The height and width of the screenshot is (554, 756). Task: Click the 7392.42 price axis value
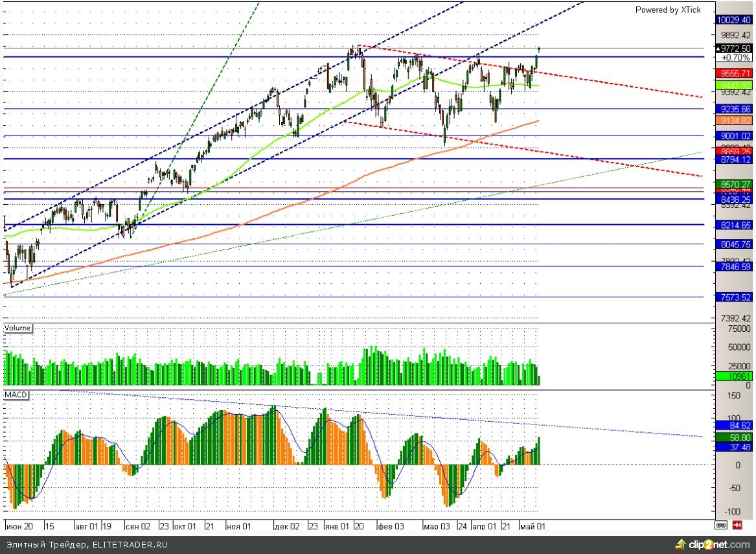(x=736, y=318)
